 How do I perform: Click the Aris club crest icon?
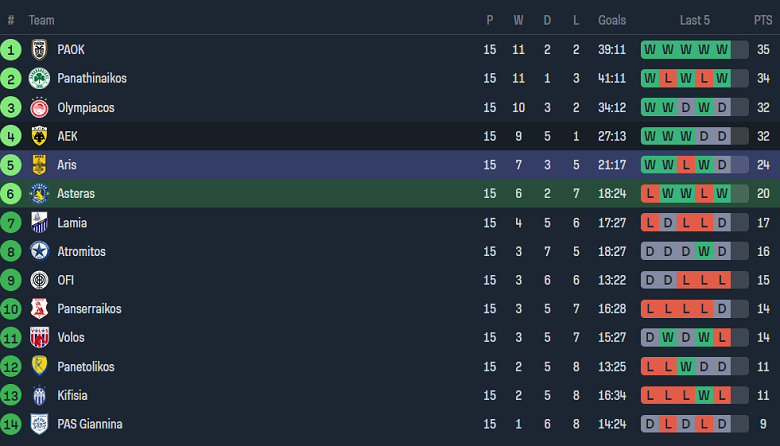[40, 165]
